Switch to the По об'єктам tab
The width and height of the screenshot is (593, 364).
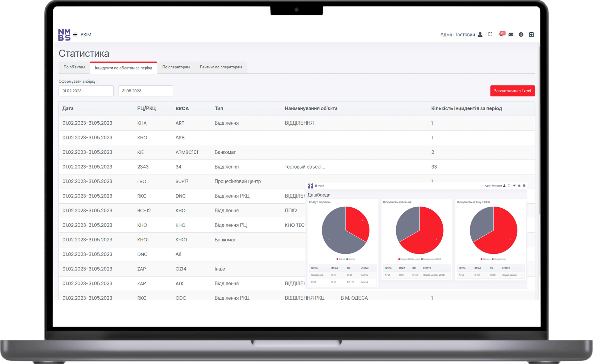pyautogui.click(x=74, y=67)
